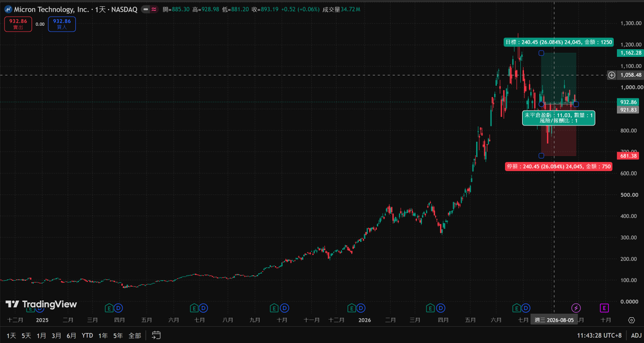644x343 pixels.
Task: Click the 開=885.30 open value
Action: [177, 10]
